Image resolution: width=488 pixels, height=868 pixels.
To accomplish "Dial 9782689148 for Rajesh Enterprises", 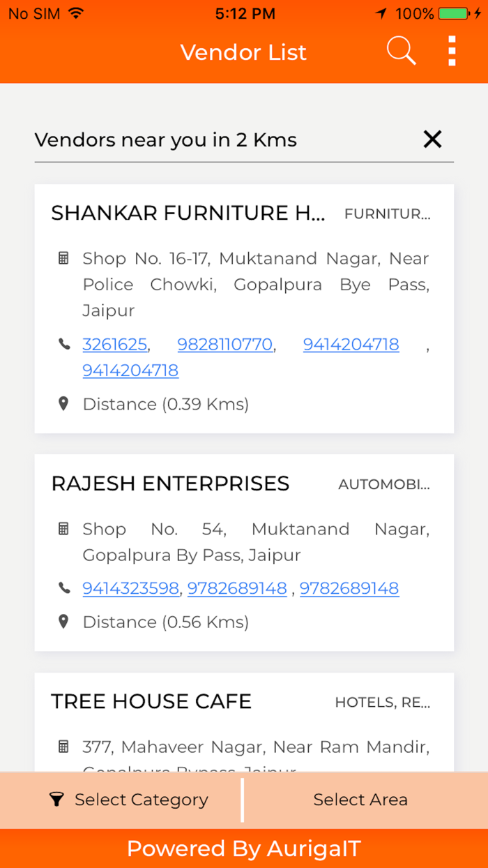I will point(237,589).
